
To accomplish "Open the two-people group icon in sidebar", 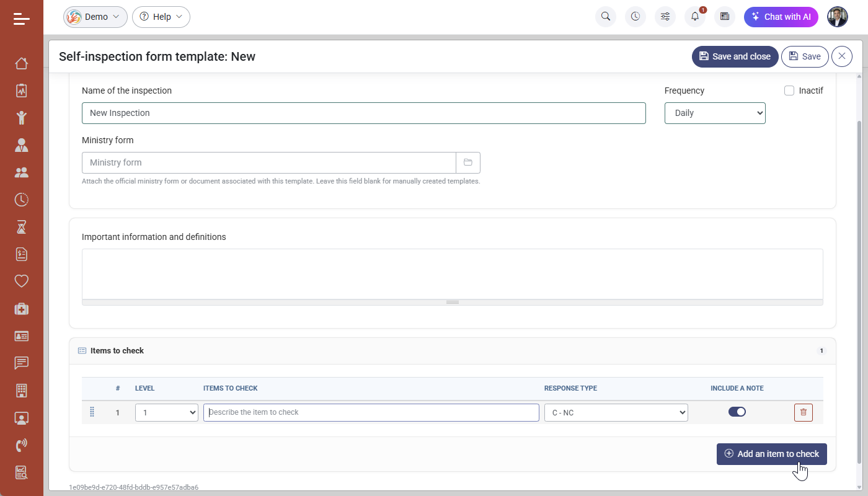I will pyautogui.click(x=22, y=172).
